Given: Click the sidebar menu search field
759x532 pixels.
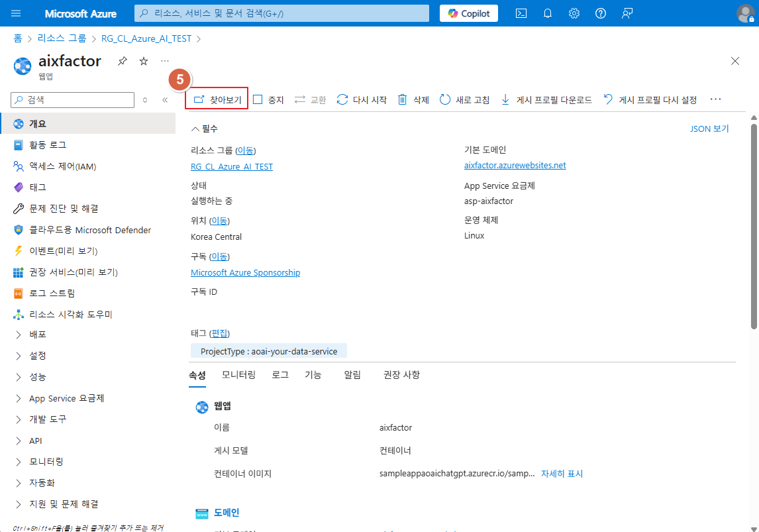Looking at the screenshot, I should click(x=73, y=100).
